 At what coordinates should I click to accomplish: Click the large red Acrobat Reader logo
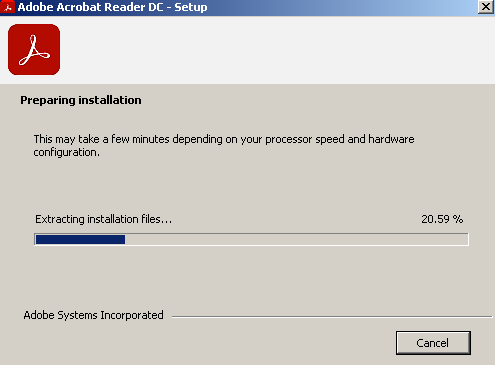pyautogui.click(x=34, y=49)
